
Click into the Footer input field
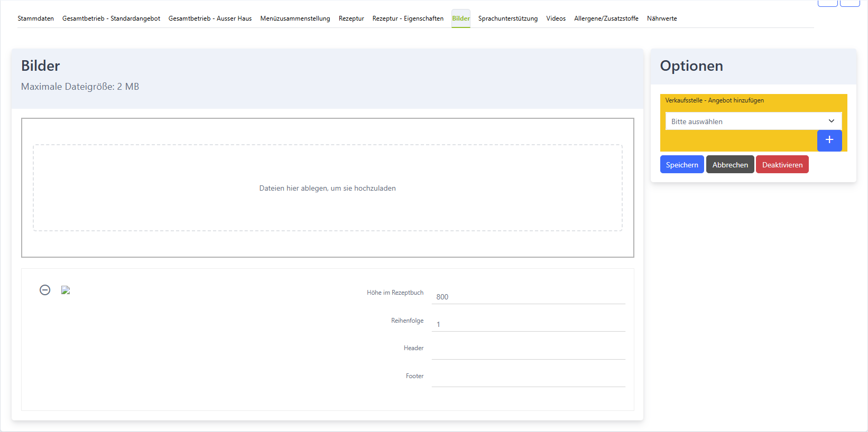(529, 379)
